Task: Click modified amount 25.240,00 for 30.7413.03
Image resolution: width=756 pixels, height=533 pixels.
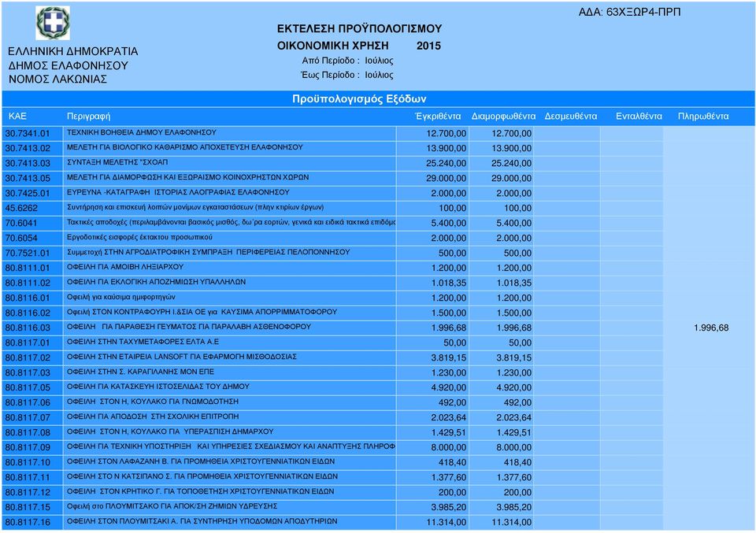Action: (511, 164)
